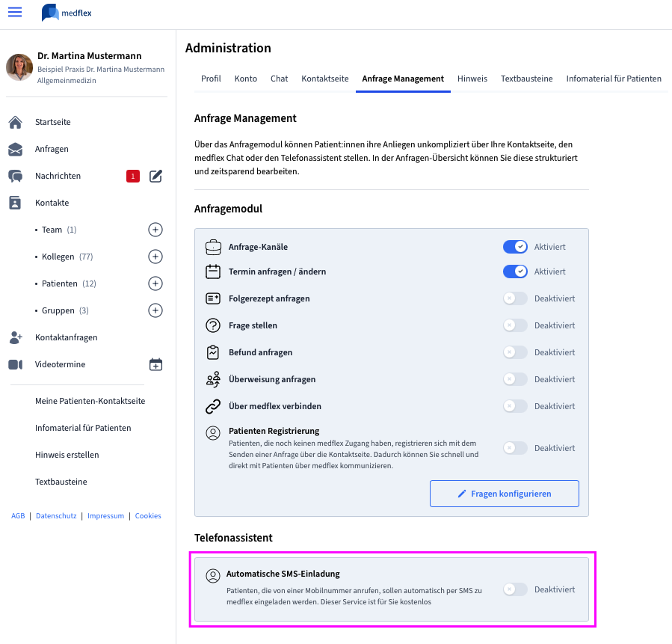The image size is (672, 644).
Task: Open the Team (1) contacts list
Action: coord(59,230)
